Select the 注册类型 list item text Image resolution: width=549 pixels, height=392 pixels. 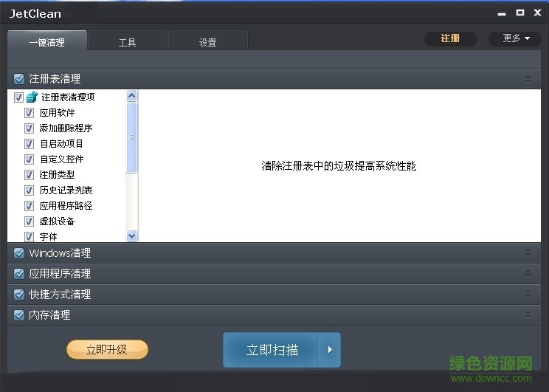57,175
